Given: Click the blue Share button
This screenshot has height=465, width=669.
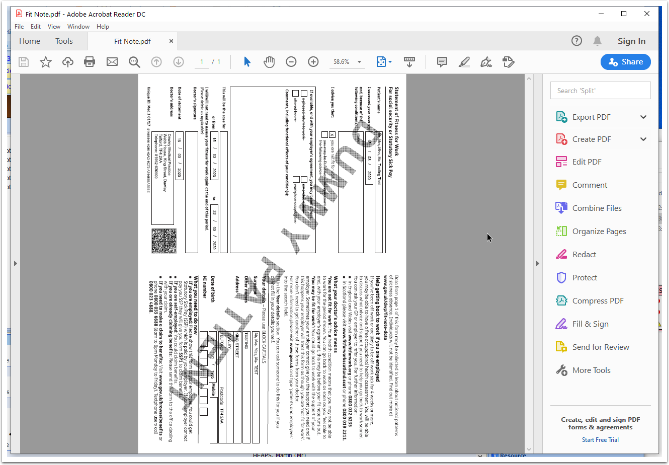Looking at the screenshot, I should (625, 62).
